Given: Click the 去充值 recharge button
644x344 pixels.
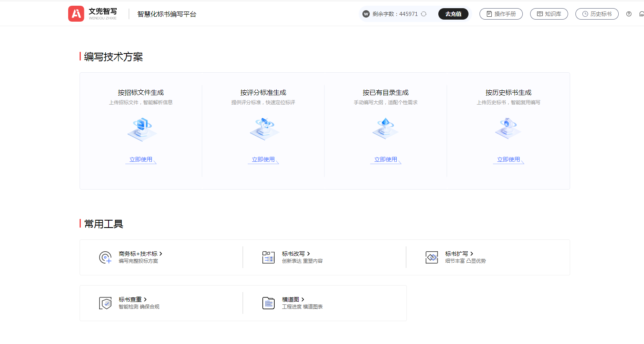Looking at the screenshot, I should 453,14.
